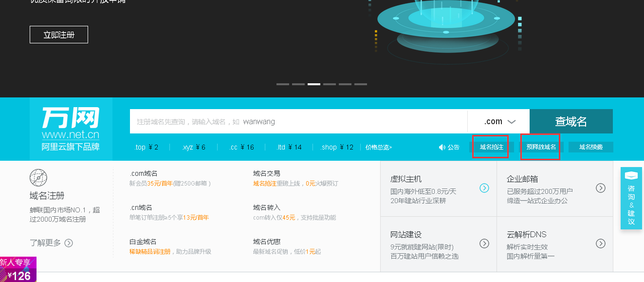Screen dimensions: 644x282
Task: Open the 企业邮箱 arrow icon
Action: [601, 188]
